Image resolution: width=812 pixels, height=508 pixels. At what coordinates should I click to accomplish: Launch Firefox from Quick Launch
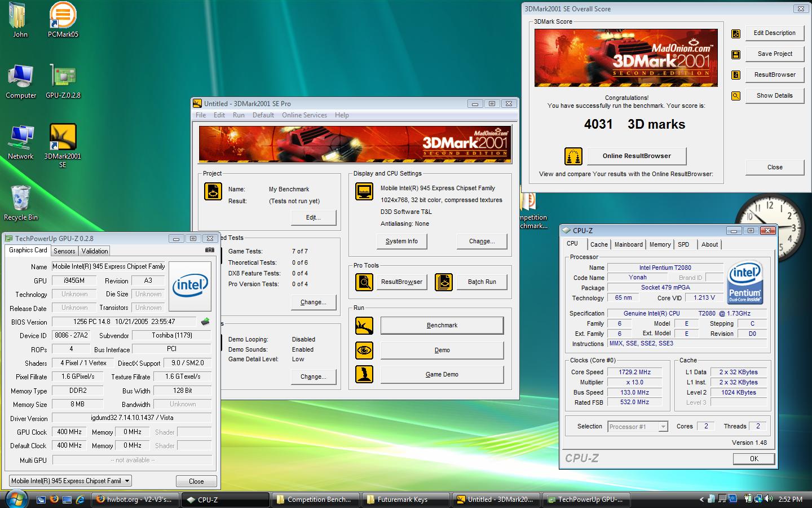(54, 499)
